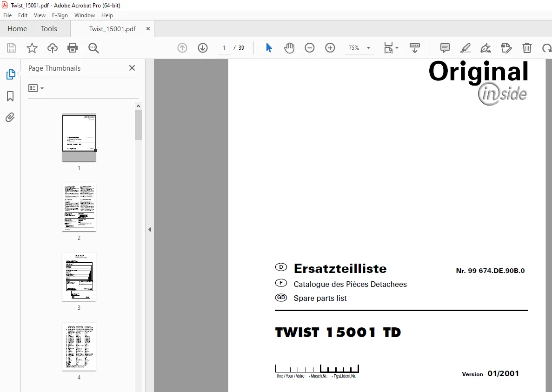Open the Edit menu
Viewport: 552px width, 392px height.
23,15
